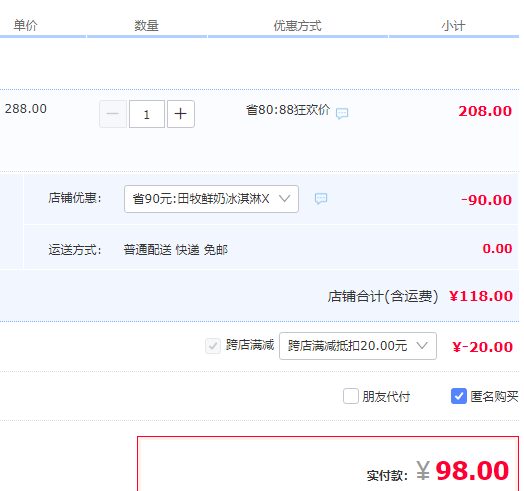Enable the 朋友代付 checkbox
The width and height of the screenshot is (524, 491).
point(351,396)
